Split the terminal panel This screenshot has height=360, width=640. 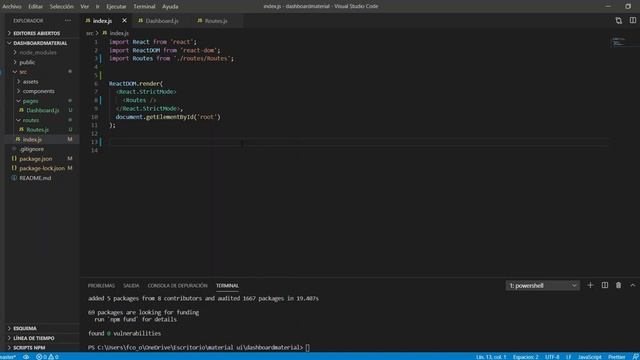604,285
